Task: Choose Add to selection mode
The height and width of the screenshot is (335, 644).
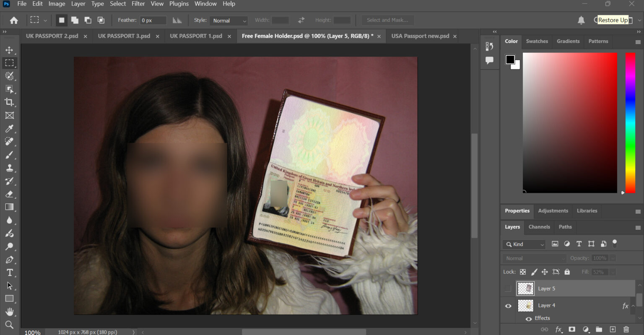Action: pyautogui.click(x=75, y=20)
